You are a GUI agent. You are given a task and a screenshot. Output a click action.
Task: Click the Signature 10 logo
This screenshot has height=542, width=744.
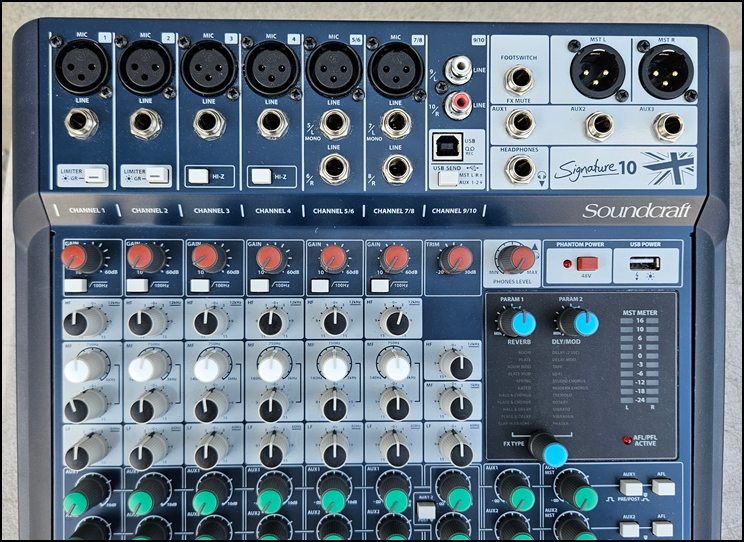tap(595, 169)
